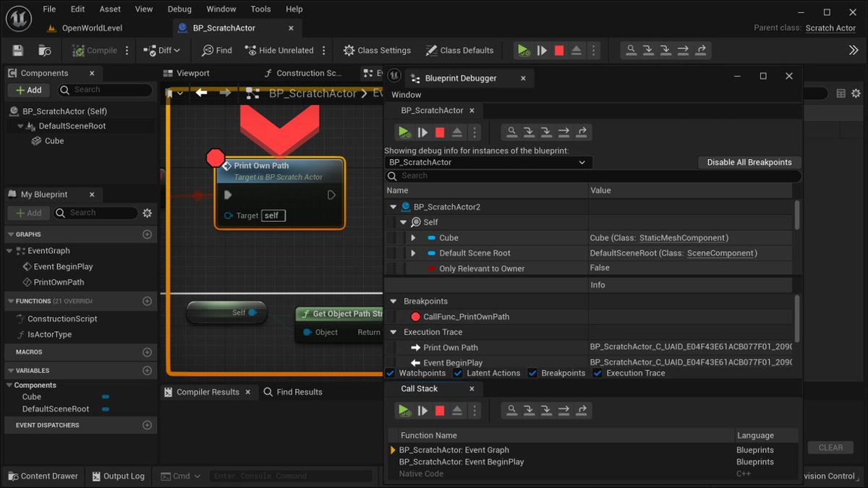Screen dimensions: 868x488
Task: Collapse DefaultSceneRoot in the Components tree
Action: (21, 126)
